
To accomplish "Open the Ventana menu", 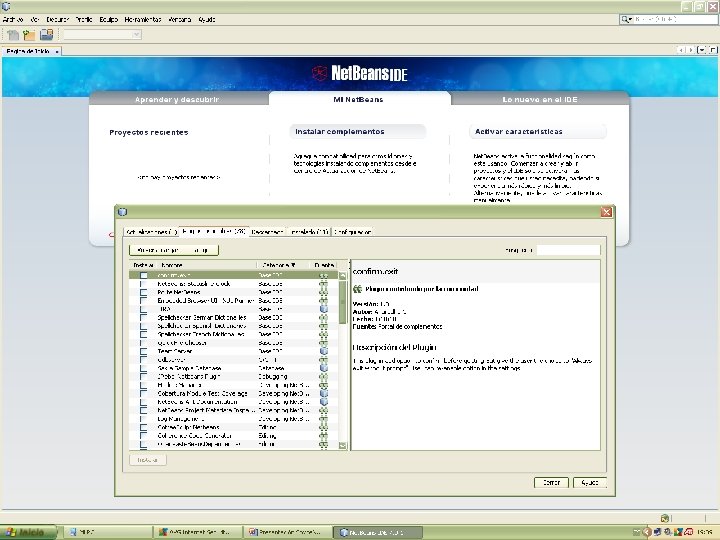I will coord(180,19).
